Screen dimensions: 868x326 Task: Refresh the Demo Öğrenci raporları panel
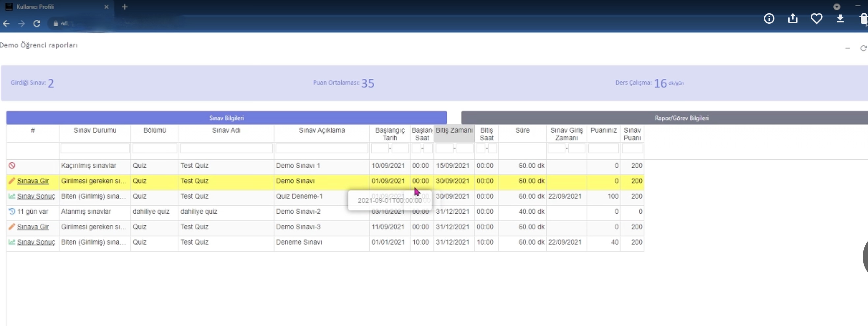(x=863, y=48)
